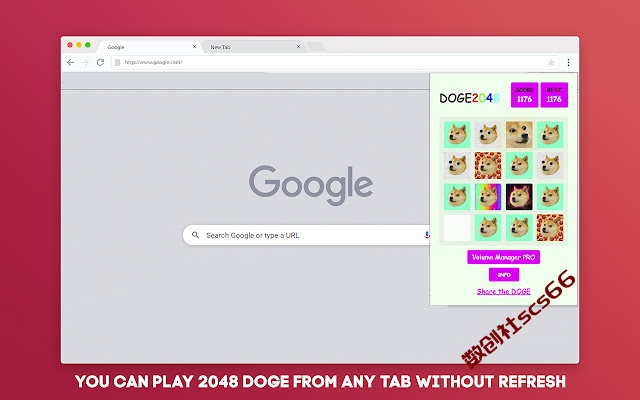
Task: Open a new tab with the blank tab button
Action: (x=316, y=47)
